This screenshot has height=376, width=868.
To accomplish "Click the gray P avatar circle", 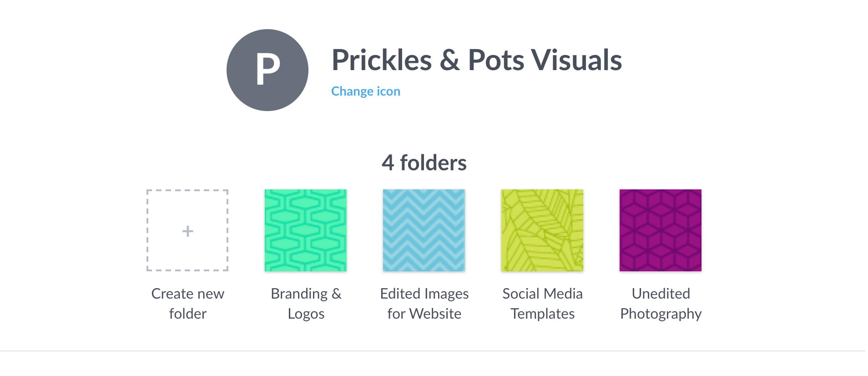I will point(267,70).
